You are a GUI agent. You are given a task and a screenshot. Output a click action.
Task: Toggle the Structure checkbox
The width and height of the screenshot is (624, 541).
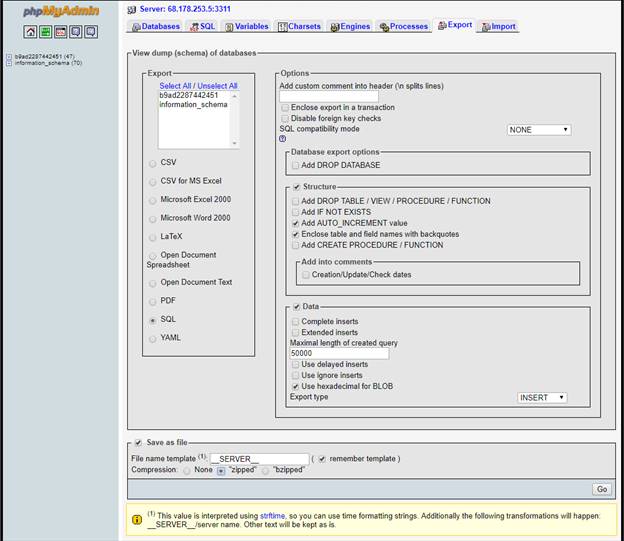pos(296,187)
